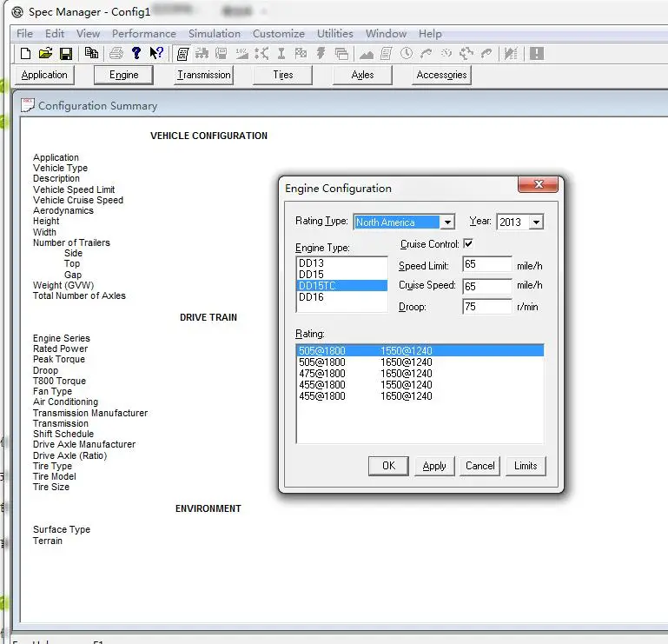Image resolution: width=668 pixels, height=644 pixels.
Task: Toggle the Cruise Control checkbox
Action: coord(468,244)
